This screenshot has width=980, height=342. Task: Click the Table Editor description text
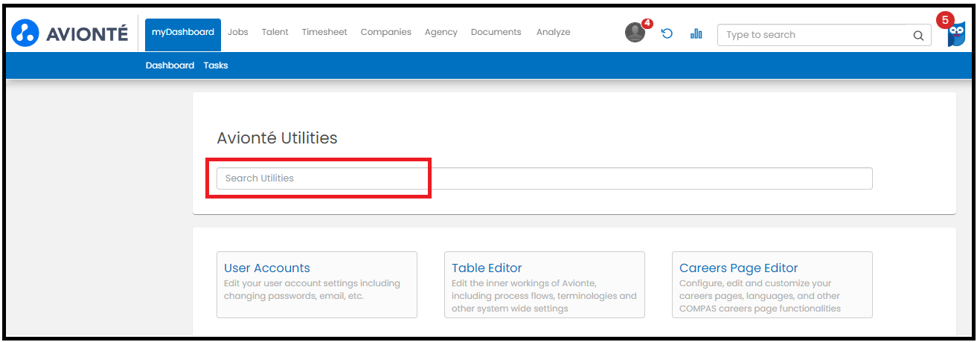point(544,296)
